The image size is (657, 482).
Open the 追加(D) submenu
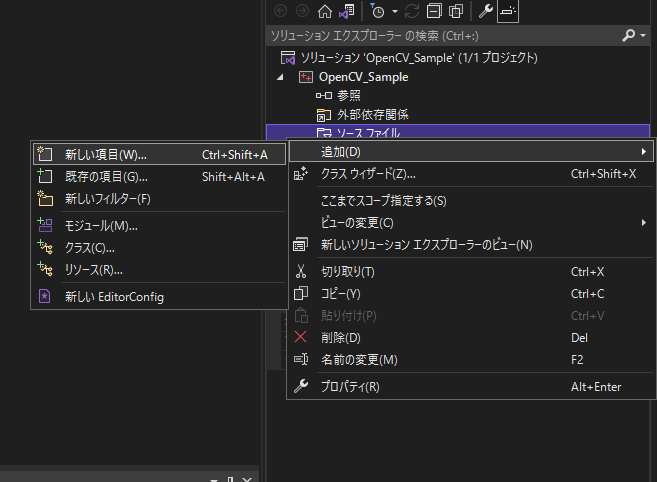471,152
